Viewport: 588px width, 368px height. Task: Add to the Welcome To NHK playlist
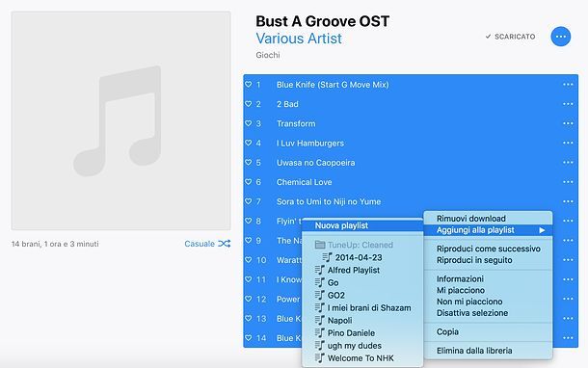362,358
